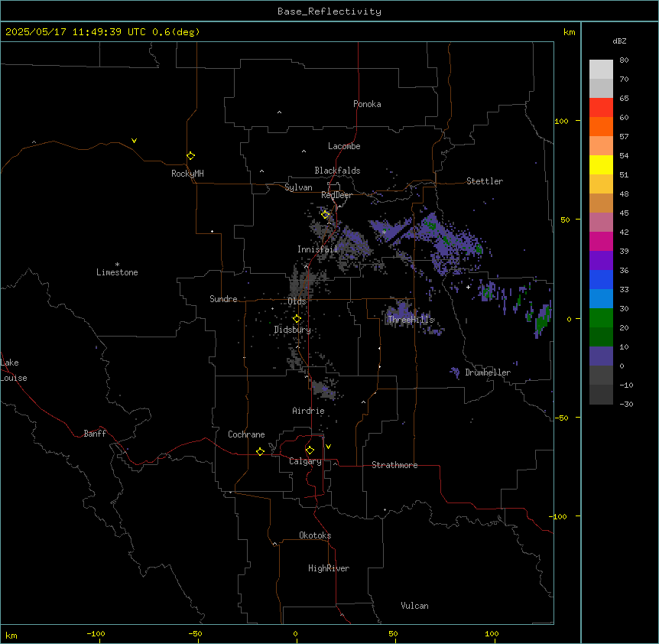The height and width of the screenshot is (644, 659).
Task: Click the ThreeHills label
Action: [x=411, y=320]
